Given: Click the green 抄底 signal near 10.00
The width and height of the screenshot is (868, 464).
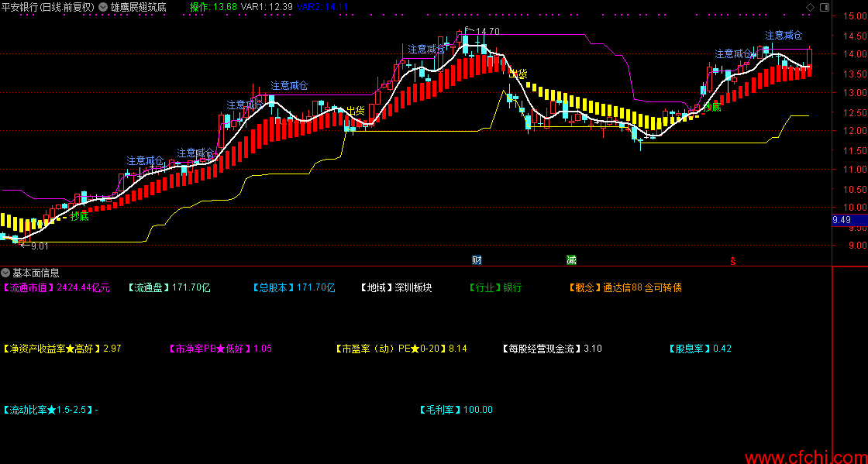Looking at the screenshot, I should click(x=80, y=216).
